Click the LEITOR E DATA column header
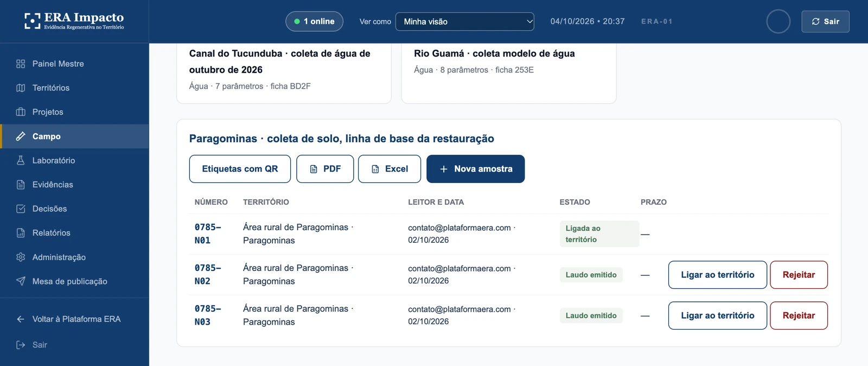 [436, 202]
